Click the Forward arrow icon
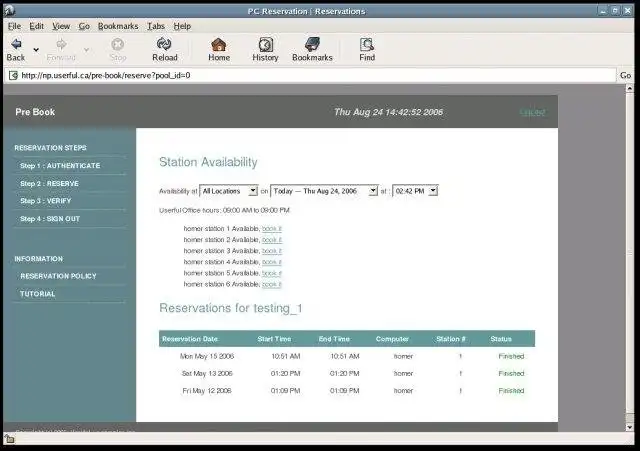 click(x=61, y=44)
